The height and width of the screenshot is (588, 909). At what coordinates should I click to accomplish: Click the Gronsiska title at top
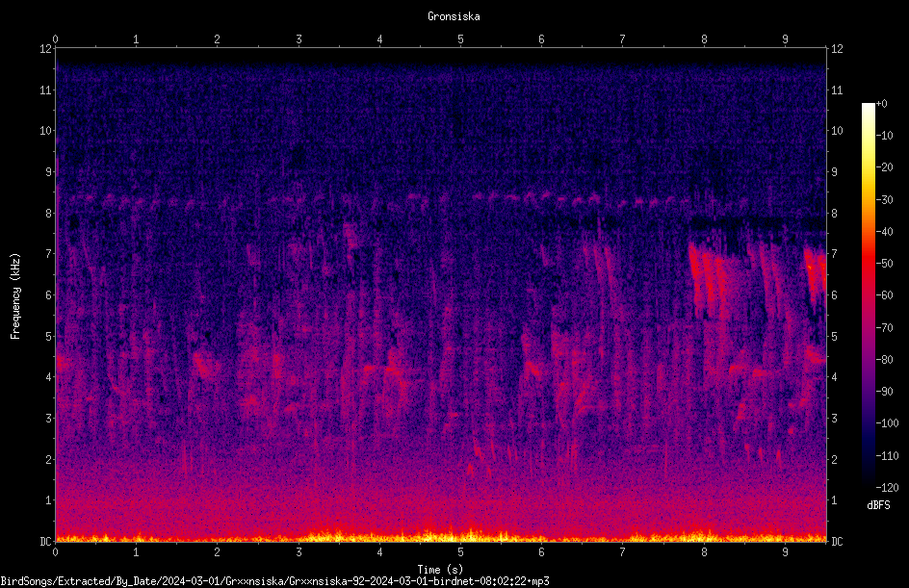pyautogui.click(x=454, y=16)
